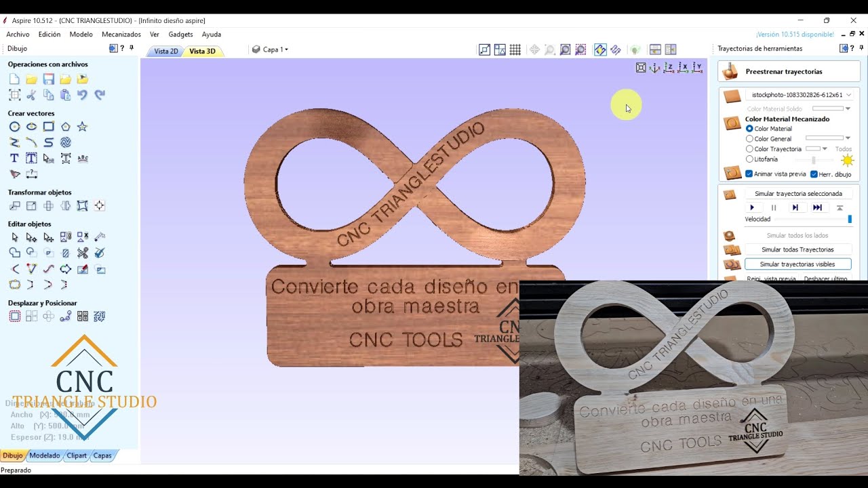Open the Archivo menu
Image resolution: width=868 pixels, height=488 pixels.
click(x=18, y=35)
